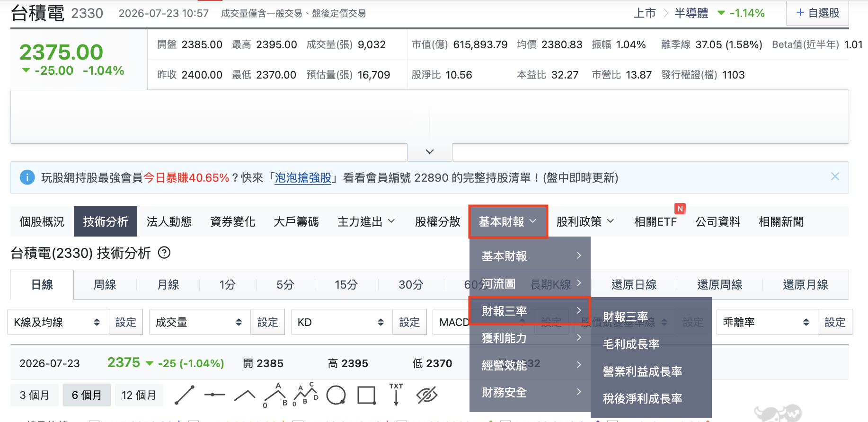Choose 毛利成長率 in the flyout menu

(x=651, y=344)
